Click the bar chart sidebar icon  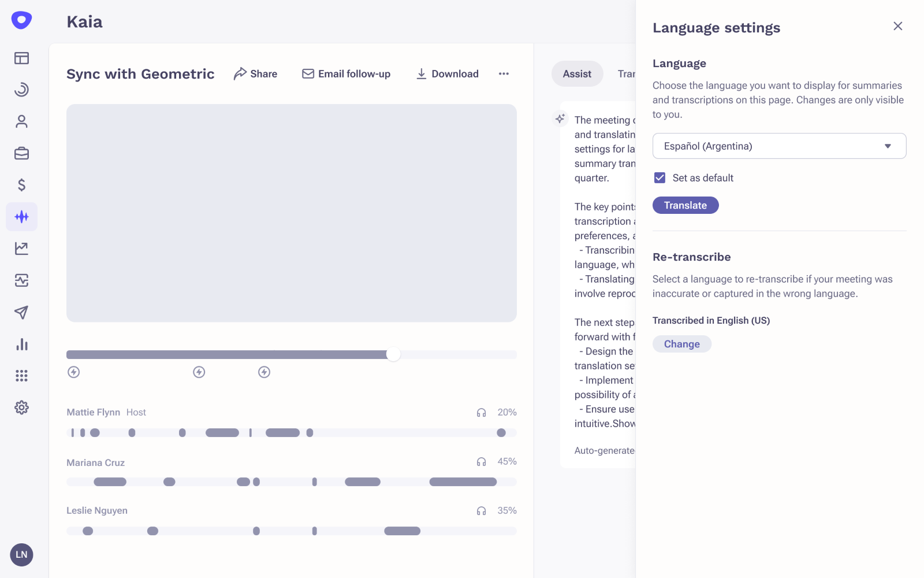pyautogui.click(x=21, y=344)
